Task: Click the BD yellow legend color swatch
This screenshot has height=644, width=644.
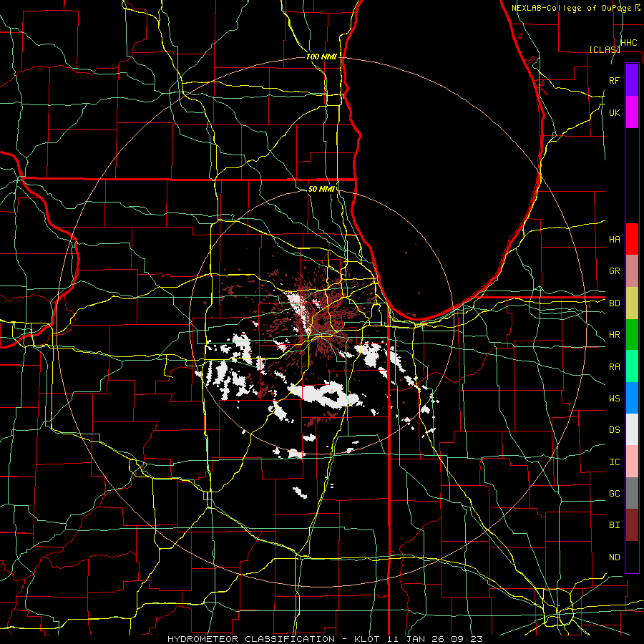Action: click(x=632, y=303)
